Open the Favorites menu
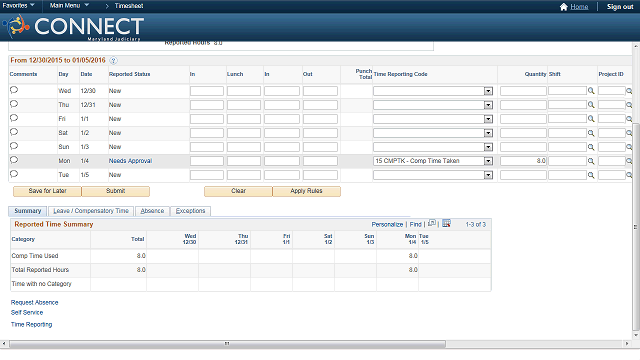 [18, 5]
